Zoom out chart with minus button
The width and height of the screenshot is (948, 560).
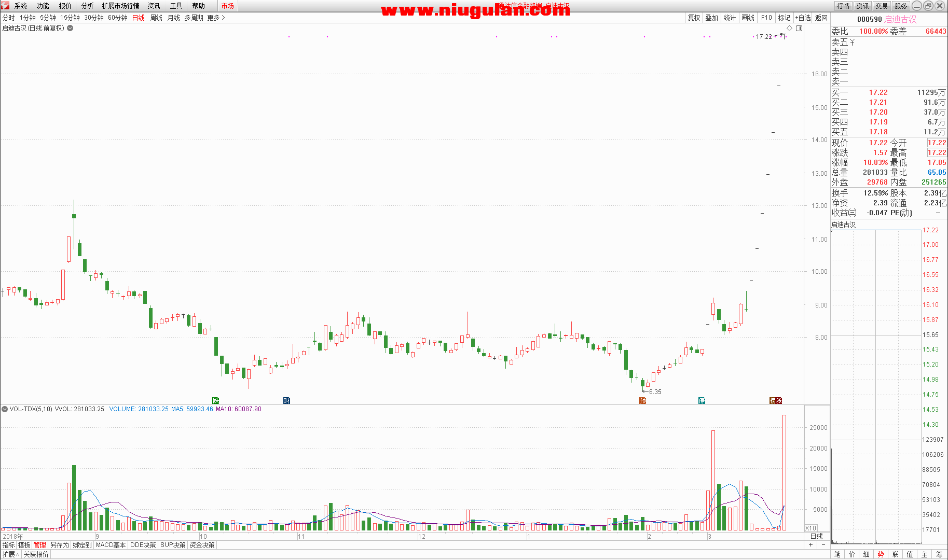(823, 544)
